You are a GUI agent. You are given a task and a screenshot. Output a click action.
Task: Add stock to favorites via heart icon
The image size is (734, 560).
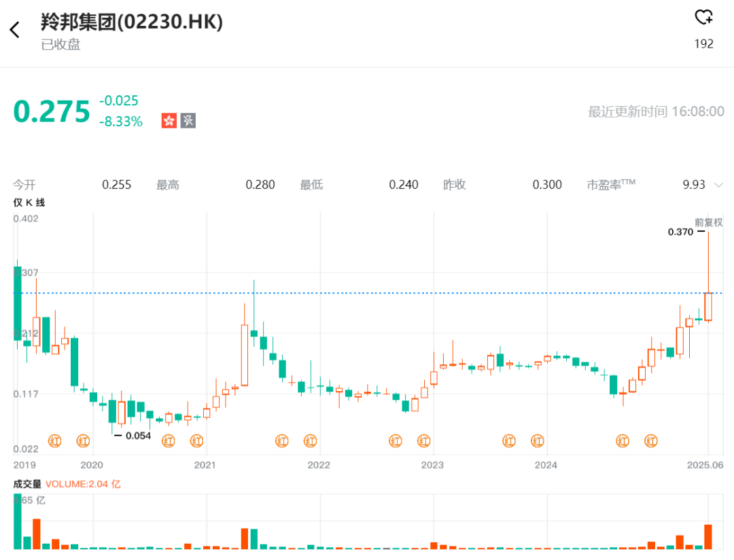[x=703, y=17]
